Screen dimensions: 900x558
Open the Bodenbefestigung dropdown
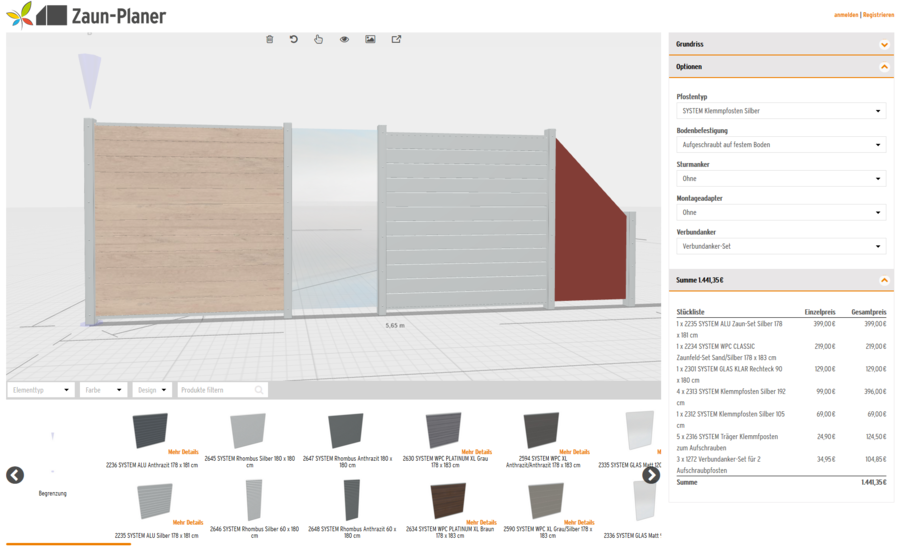point(781,145)
